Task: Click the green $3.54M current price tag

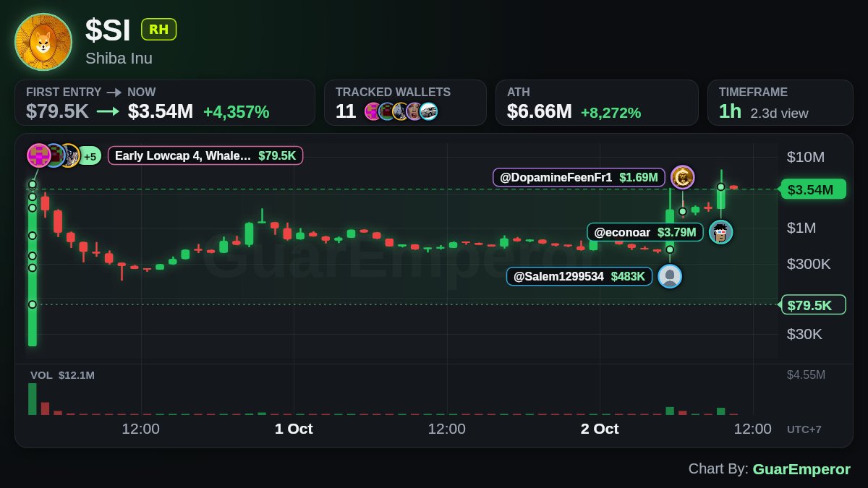Action: pos(812,190)
